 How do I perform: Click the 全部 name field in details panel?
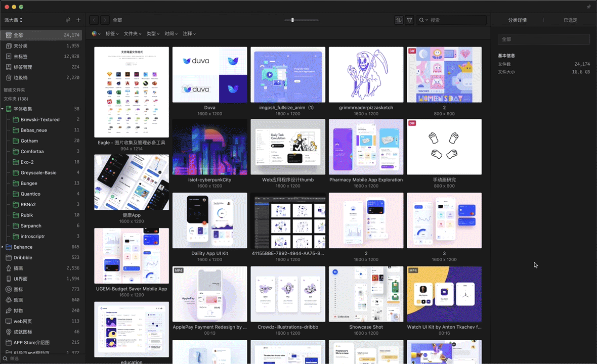coord(544,39)
